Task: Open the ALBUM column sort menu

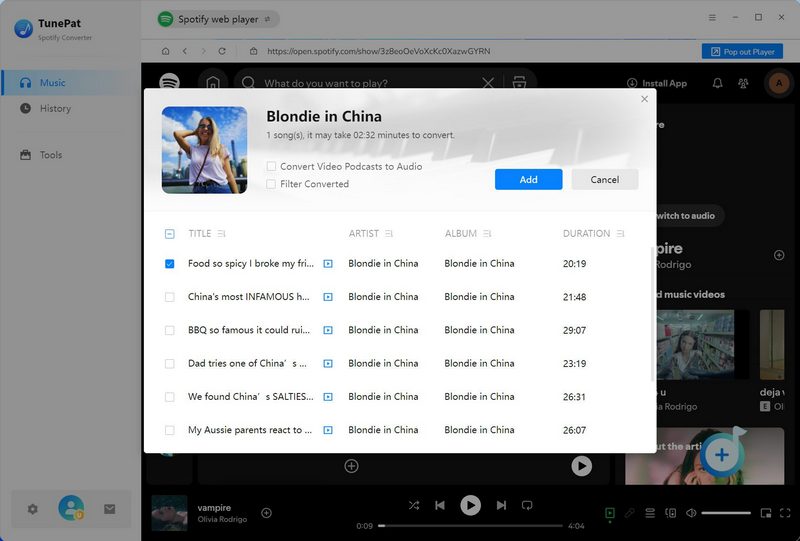Action: click(487, 234)
